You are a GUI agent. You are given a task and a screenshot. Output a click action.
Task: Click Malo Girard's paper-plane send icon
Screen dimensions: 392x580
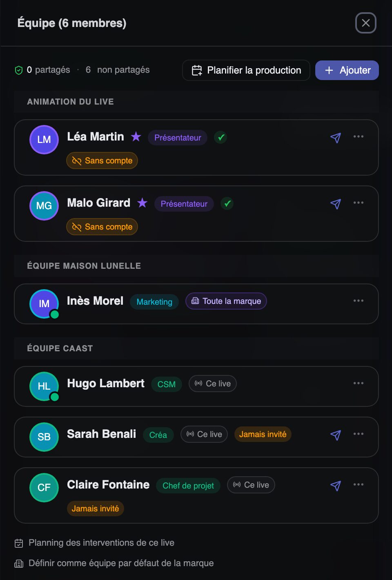(335, 204)
